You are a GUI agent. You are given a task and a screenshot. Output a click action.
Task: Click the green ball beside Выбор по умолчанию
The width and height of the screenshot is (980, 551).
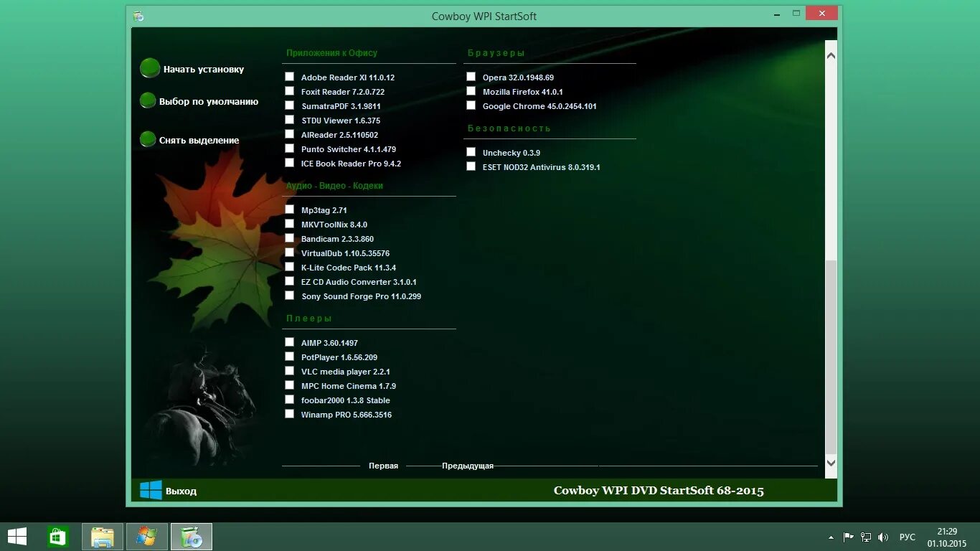pos(148,100)
